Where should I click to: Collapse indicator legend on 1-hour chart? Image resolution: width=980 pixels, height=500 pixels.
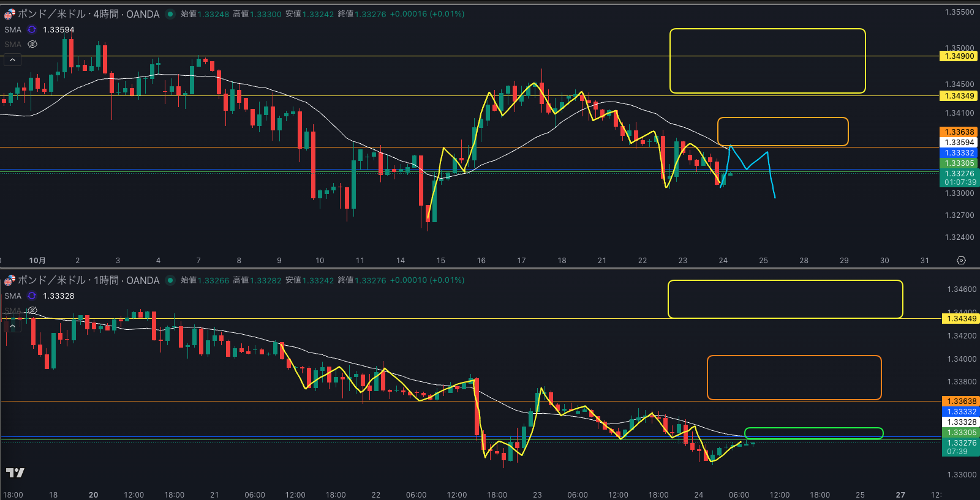tap(12, 326)
